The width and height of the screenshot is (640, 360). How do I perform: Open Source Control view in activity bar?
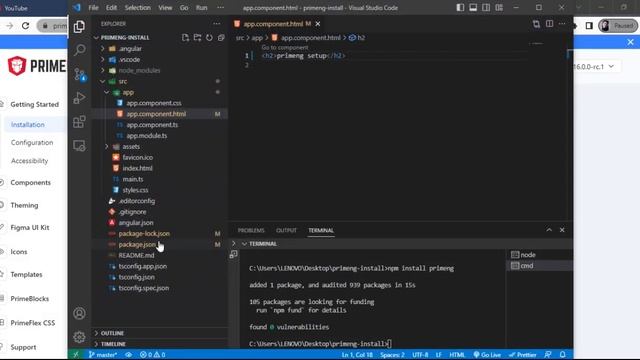click(79, 74)
